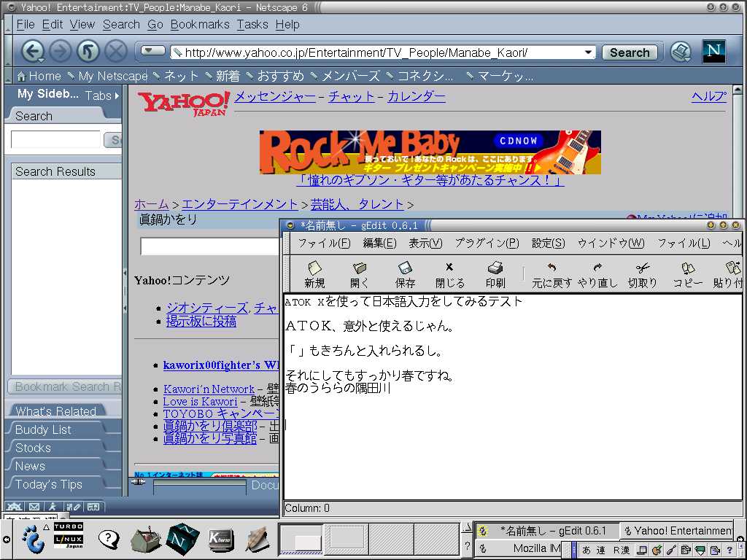Open the 掲示板に投稿 link
The width and height of the screenshot is (747, 560).
click(201, 322)
